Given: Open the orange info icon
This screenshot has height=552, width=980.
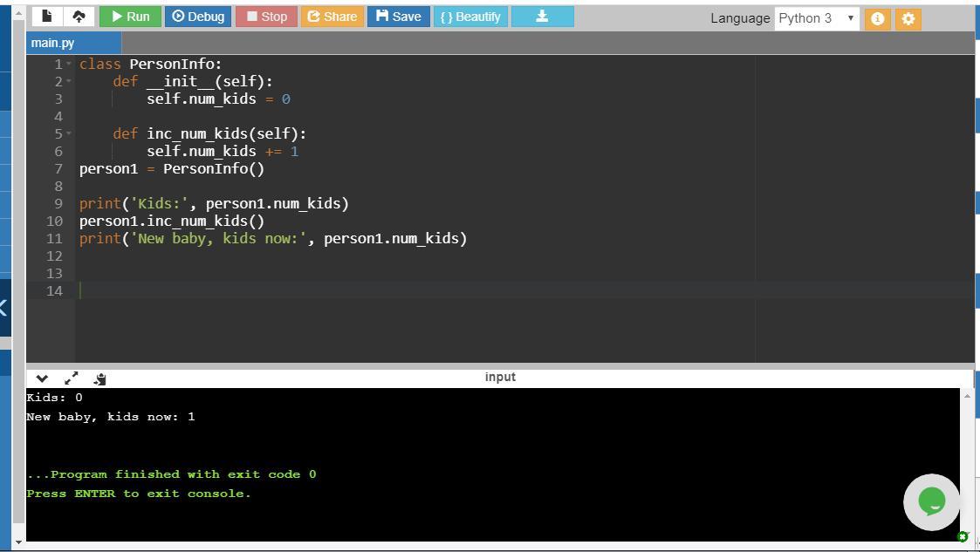Looking at the screenshot, I should coord(878,18).
